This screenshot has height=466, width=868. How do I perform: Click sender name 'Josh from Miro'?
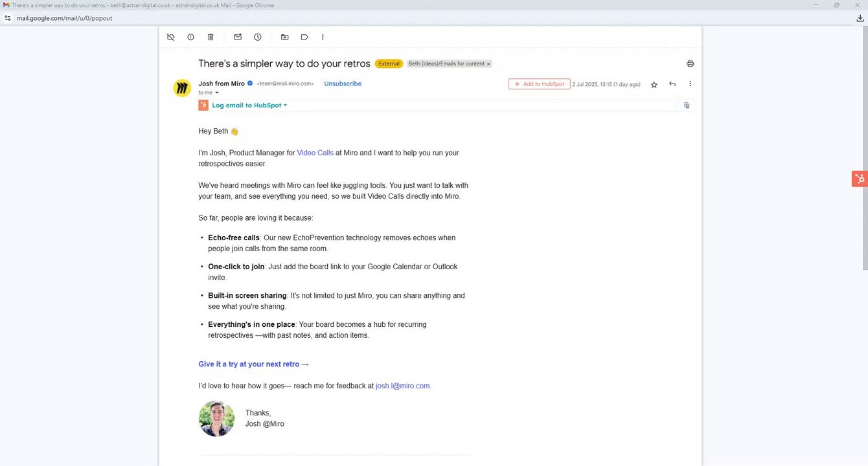coord(222,83)
